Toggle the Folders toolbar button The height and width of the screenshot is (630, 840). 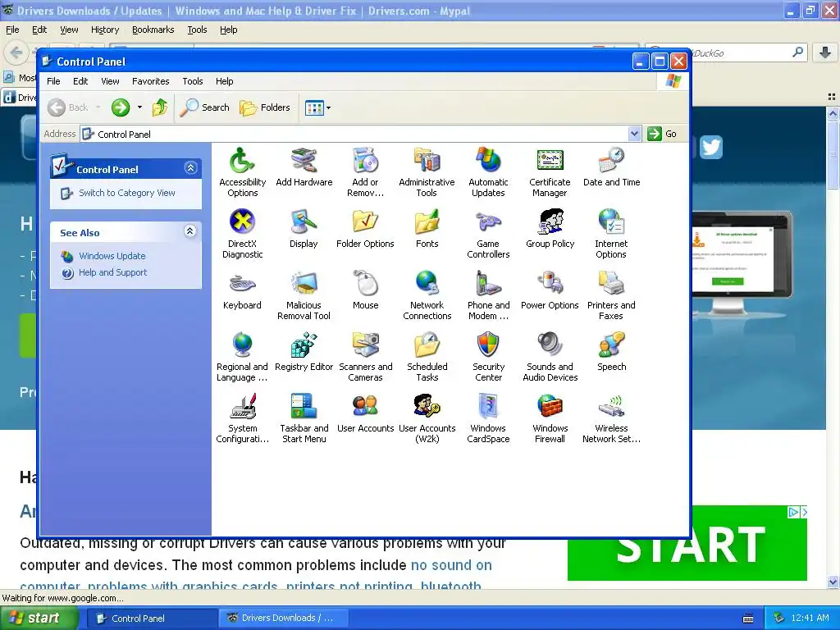[x=265, y=107]
